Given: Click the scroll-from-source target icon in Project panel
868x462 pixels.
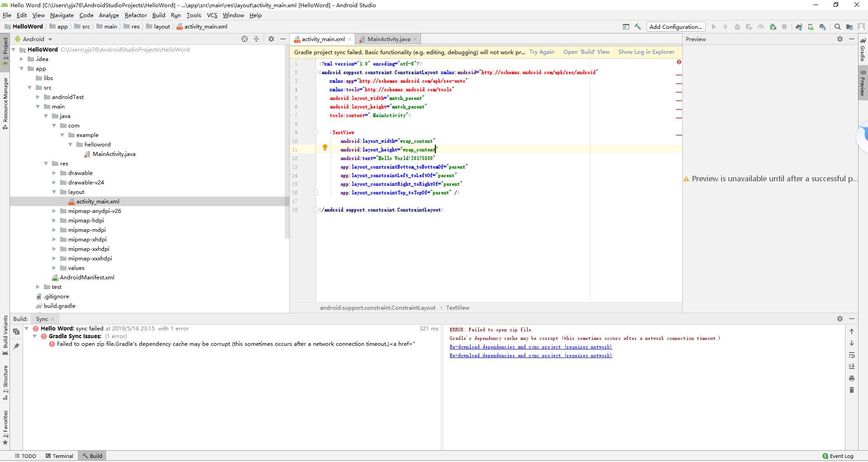Looking at the screenshot, I should 245,39.
